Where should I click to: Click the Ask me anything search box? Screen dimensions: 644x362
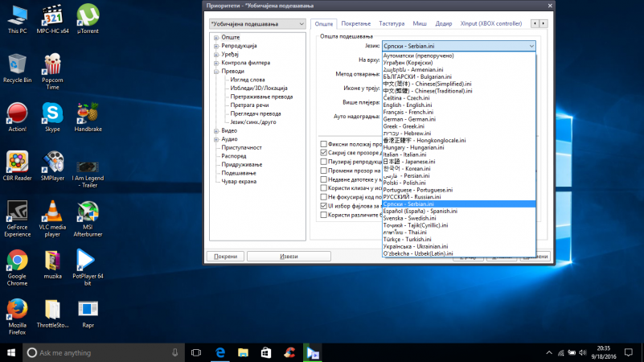pyautogui.click(x=104, y=352)
